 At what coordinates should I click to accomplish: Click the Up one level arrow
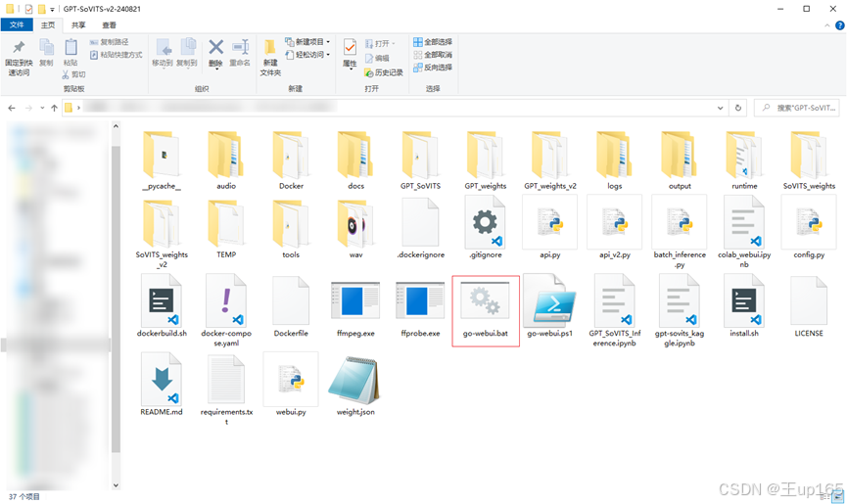pos(54,108)
